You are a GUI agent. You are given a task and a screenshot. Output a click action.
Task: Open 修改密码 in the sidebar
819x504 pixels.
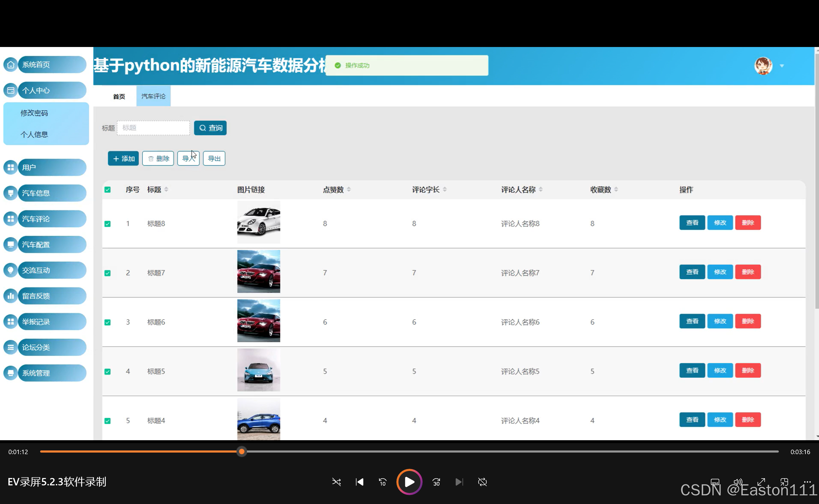(x=34, y=113)
